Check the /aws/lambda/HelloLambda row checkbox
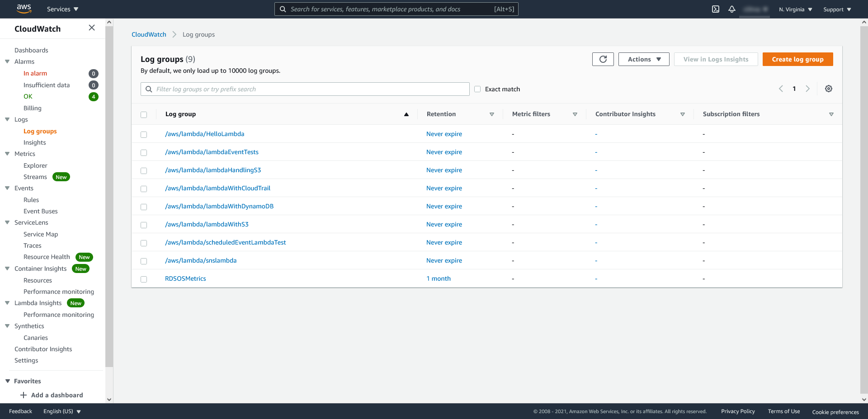 coord(144,135)
